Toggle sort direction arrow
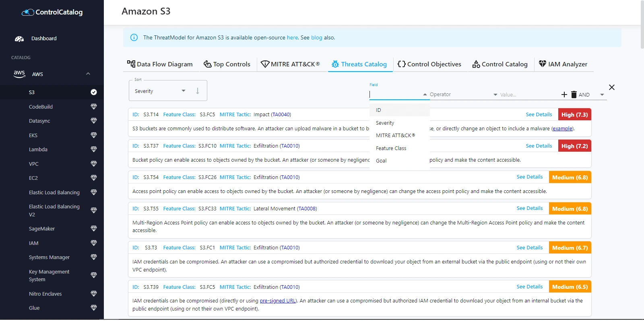This screenshot has height=321, width=644. pyautogui.click(x=198, y=91)
